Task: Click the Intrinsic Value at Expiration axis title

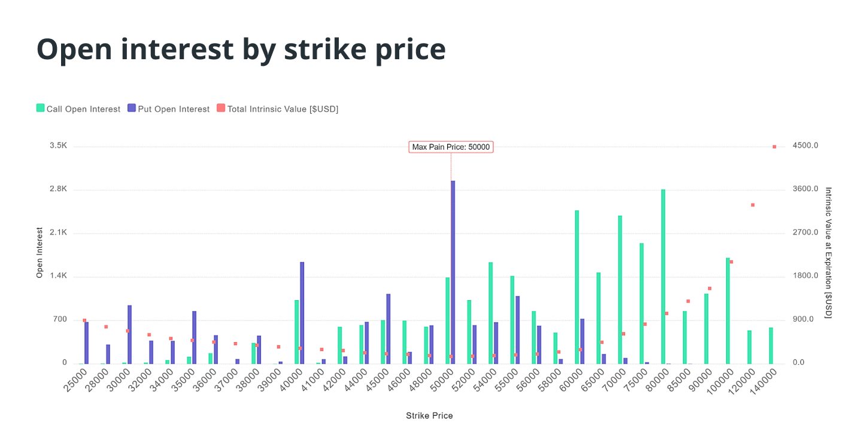Action: (x=828, y=252)
